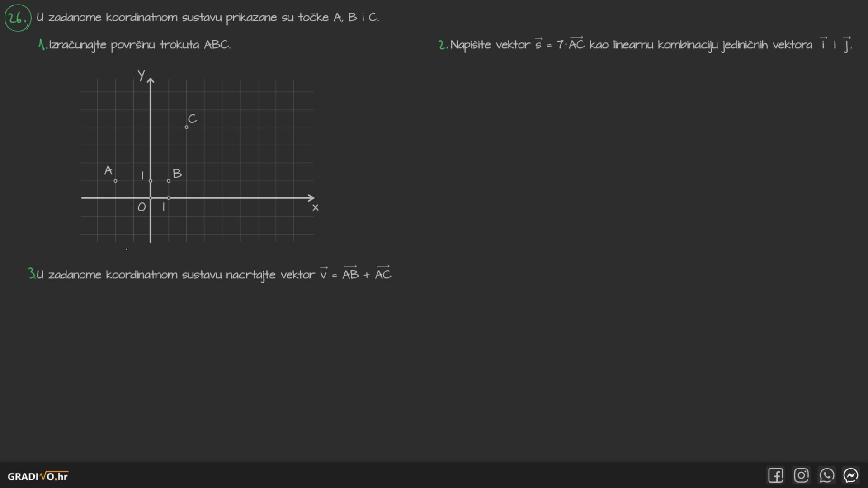Click the vector v equation in task 3
The width and height of the screenshot is (868, 488).
(x=355, y=274)
